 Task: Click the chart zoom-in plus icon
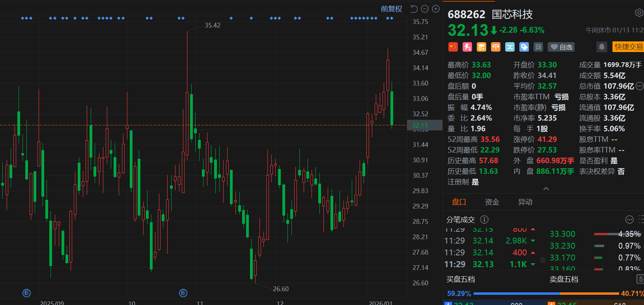[x=436, y=9]
